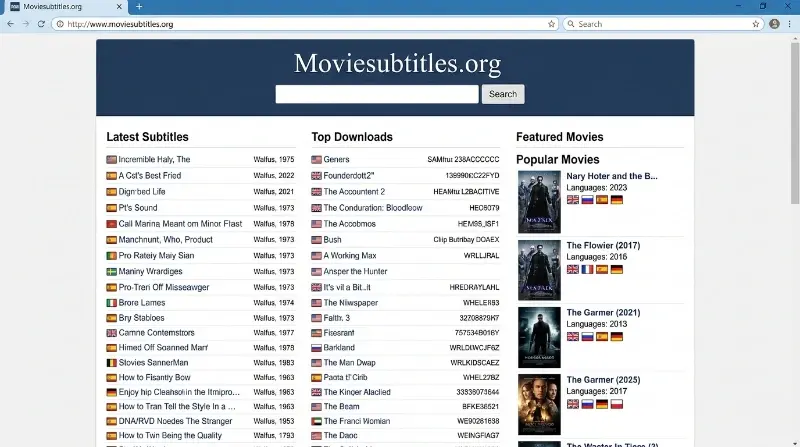Screen dimensions: 800x447
Task: Open the browser profile avatar icon
Action: click(774, 24)
